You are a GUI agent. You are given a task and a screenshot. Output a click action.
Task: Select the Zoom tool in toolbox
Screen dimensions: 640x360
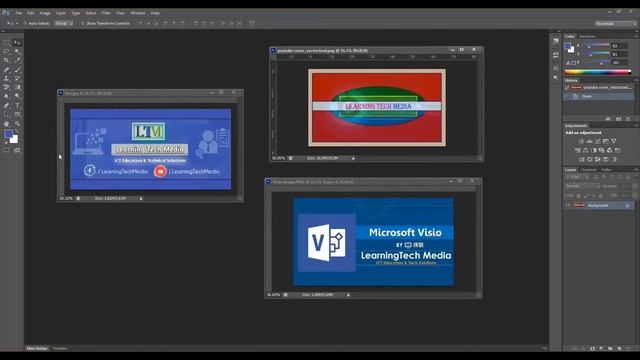pyautogui.click(x=17, y=123)
